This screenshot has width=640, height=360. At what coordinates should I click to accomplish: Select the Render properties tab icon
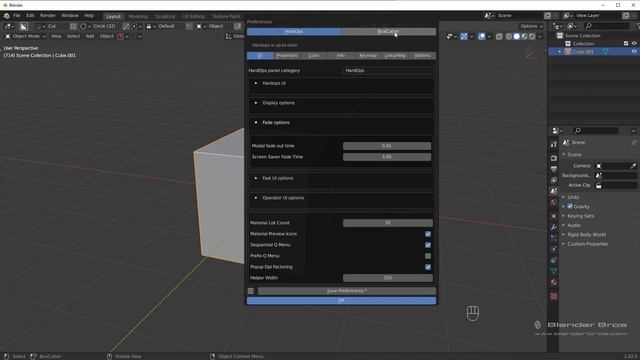point(553,158)
